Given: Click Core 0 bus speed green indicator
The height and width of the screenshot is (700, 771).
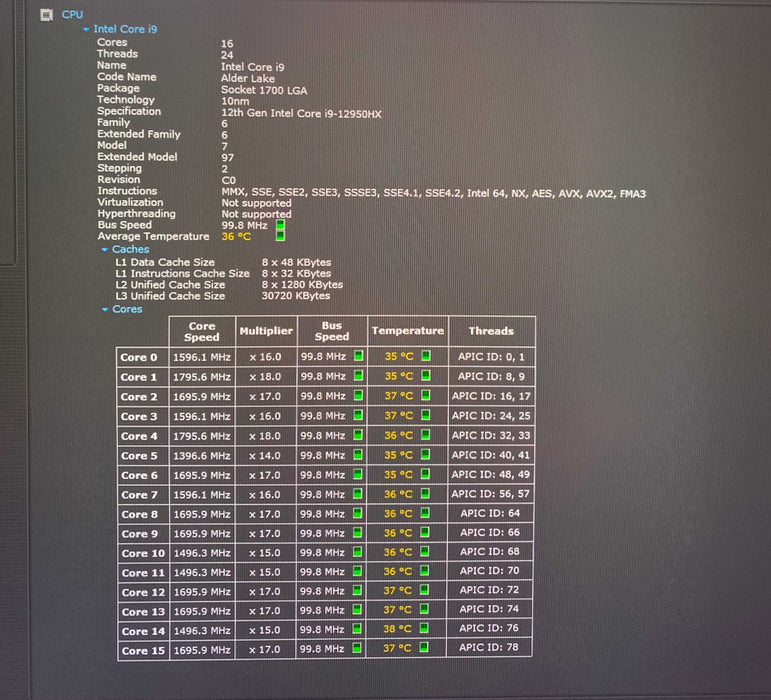Looking at the screenshot, I should (x=358, y=356).
